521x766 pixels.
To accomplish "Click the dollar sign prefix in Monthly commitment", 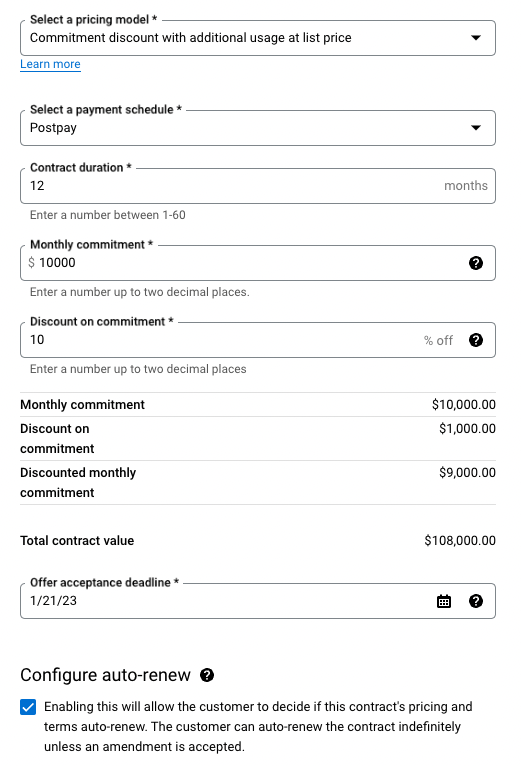I will 31,263.
